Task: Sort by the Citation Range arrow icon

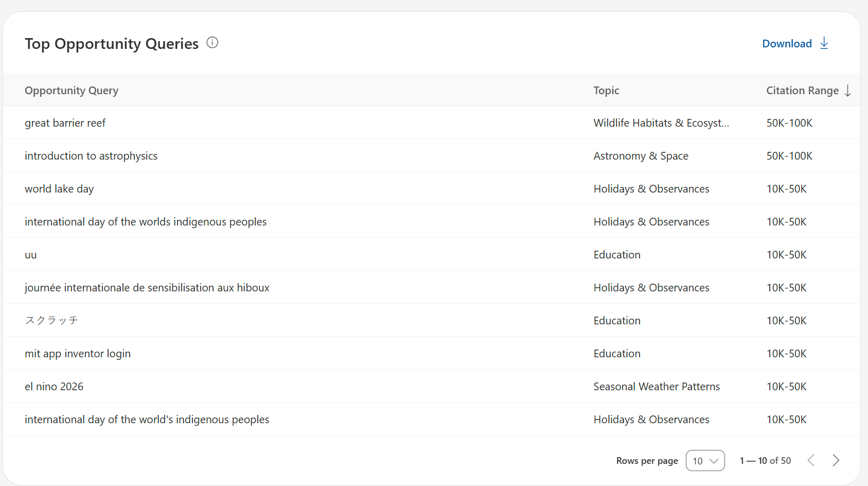Action: click(848, 91)
